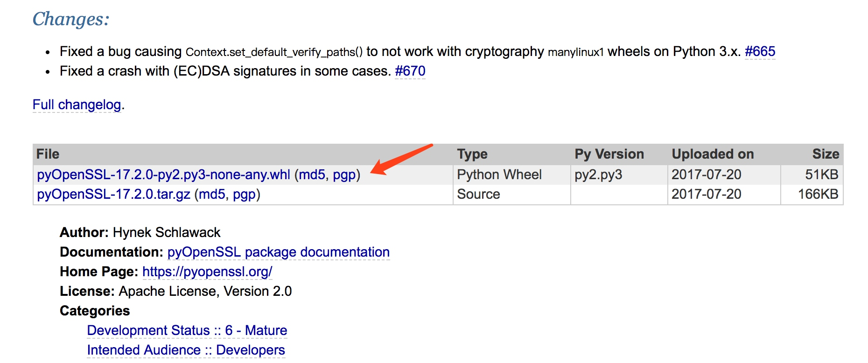Visit https://pyopenssl.org/ home page link
Image resolution: width=868 pixels, height=363 pixels.
(x=207, y=272)
